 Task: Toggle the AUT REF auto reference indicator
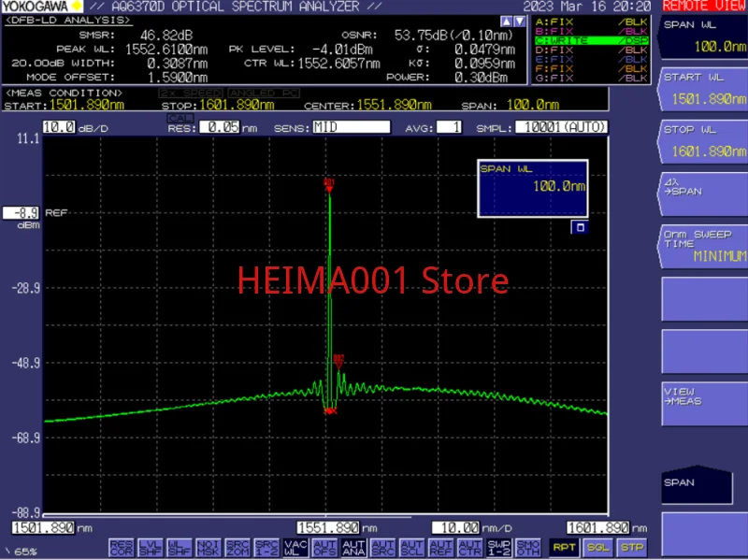coord(440,547)
